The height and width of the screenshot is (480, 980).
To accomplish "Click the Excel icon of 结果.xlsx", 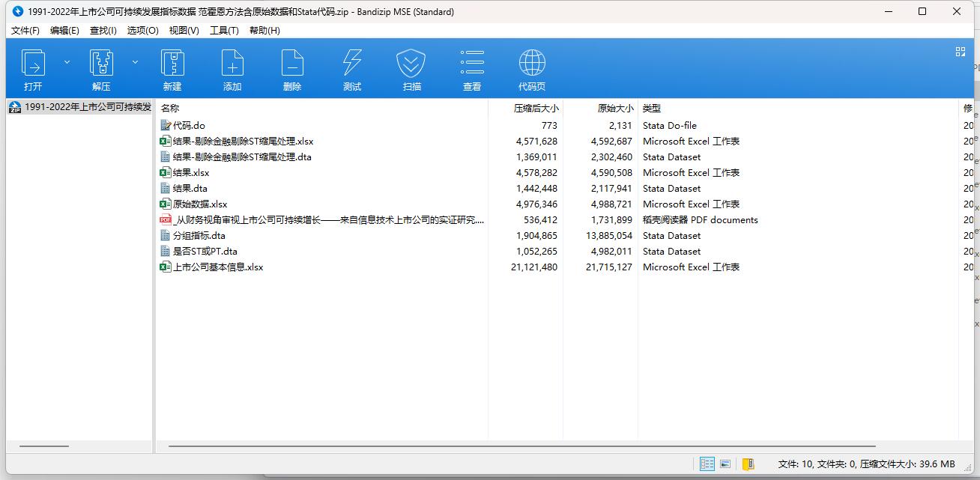I will point(166,173).
